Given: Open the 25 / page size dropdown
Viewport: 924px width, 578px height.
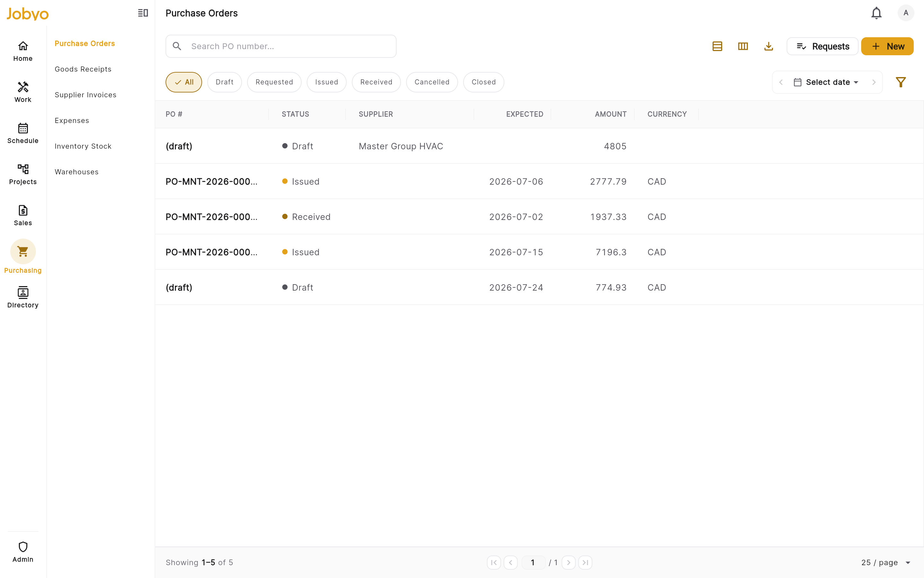Looking at the screenshot, I should (886, 562).
